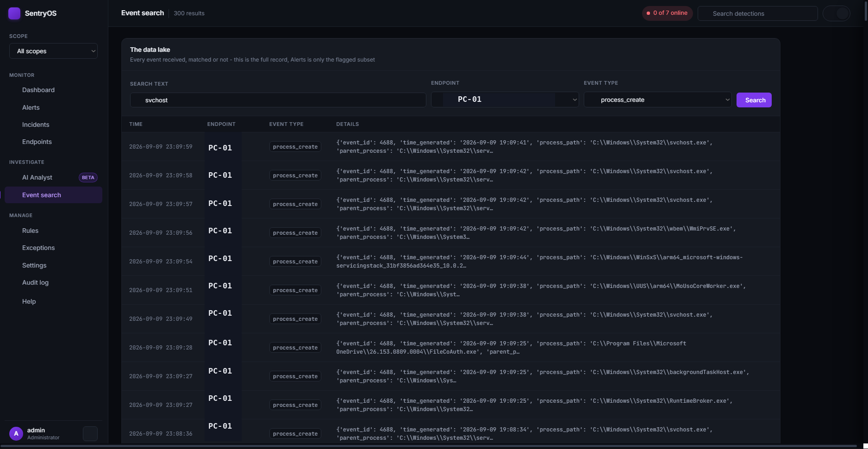
Task: Click PC-01 endpoint in the 23:09:58 row
Action: [x=220, y=175]
